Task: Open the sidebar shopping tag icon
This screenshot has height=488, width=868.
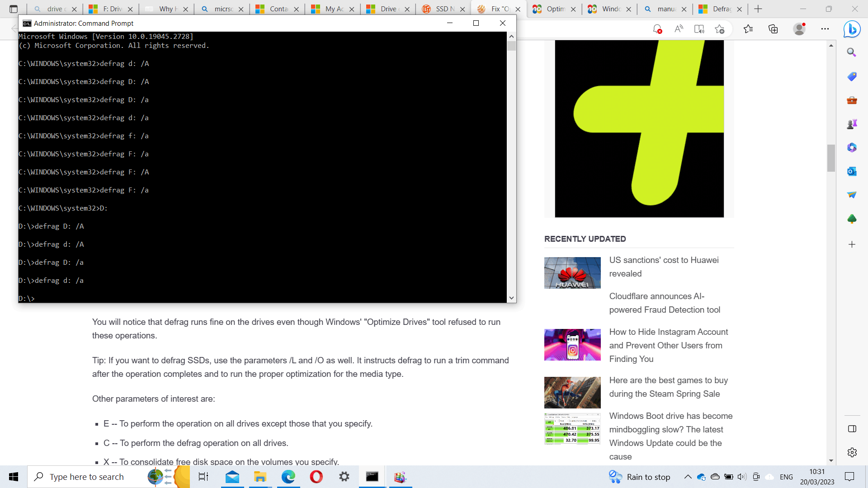Action: (852, 76)
